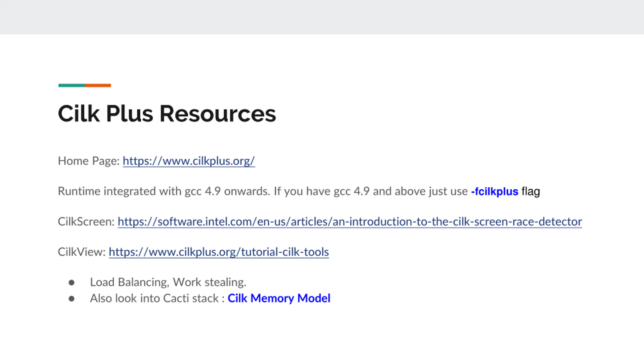Click the 'CilkView:' label
This screenshot has height=362, width=644.
coord(82,252)
